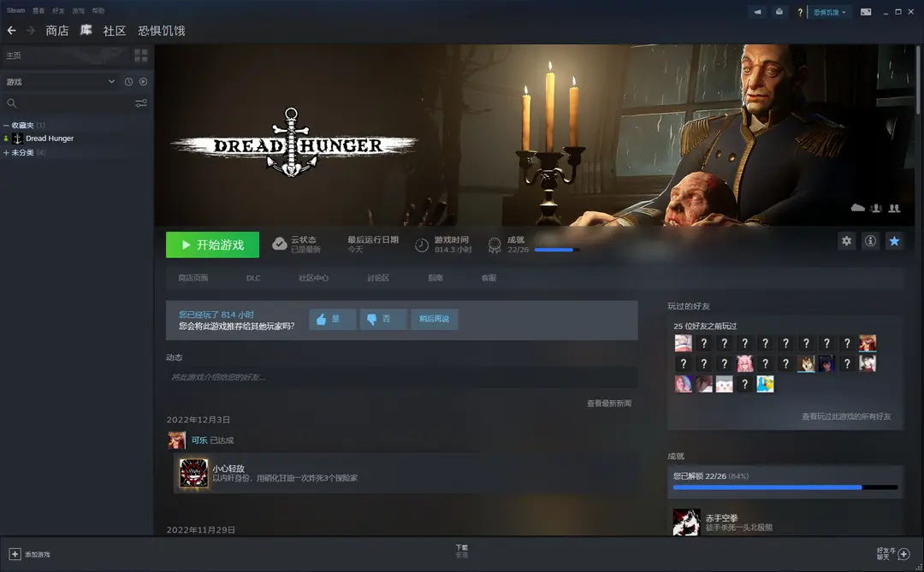
Task: Open the 指南 link
Action: [x=435, y=278]
